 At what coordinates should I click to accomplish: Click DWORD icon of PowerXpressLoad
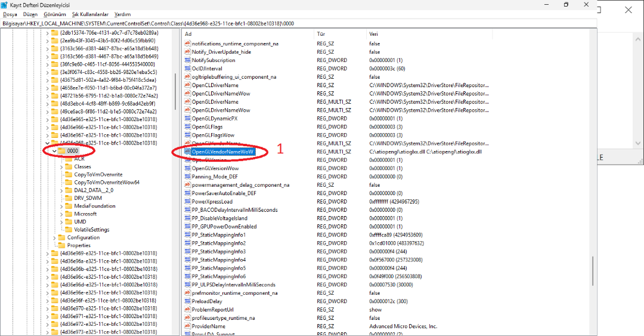(x=188, y=202)
